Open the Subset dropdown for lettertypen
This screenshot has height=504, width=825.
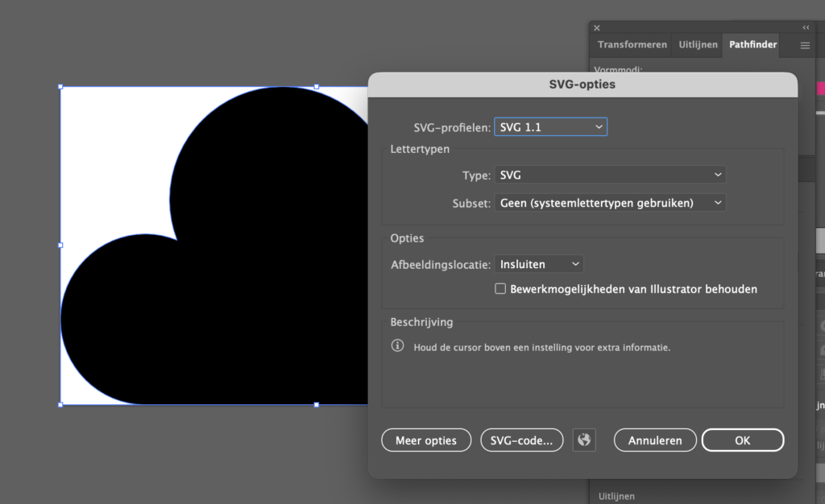(x=610, y=203)
